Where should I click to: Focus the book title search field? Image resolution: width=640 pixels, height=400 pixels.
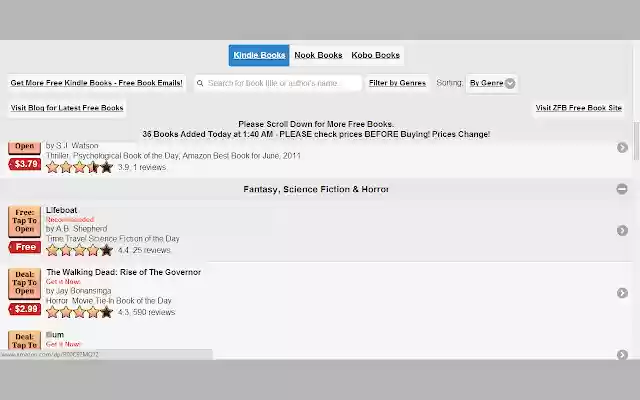tap(278, 83)
